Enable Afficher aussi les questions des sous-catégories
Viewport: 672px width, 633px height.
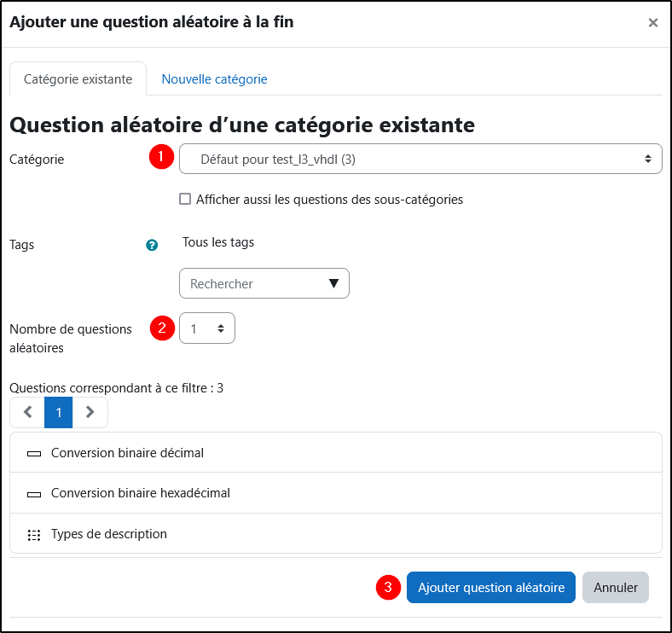[185, 199]
